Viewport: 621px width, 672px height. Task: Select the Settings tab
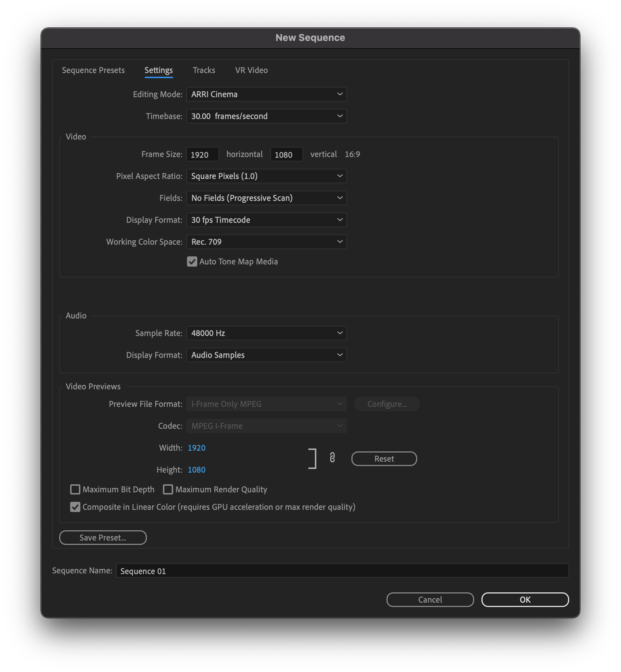click(x=159, y=70)
